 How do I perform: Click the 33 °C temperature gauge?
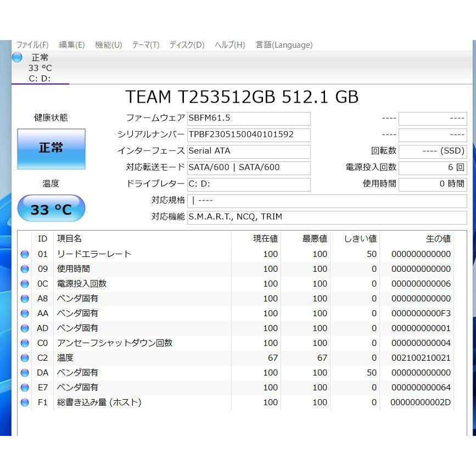click(51, 208)
